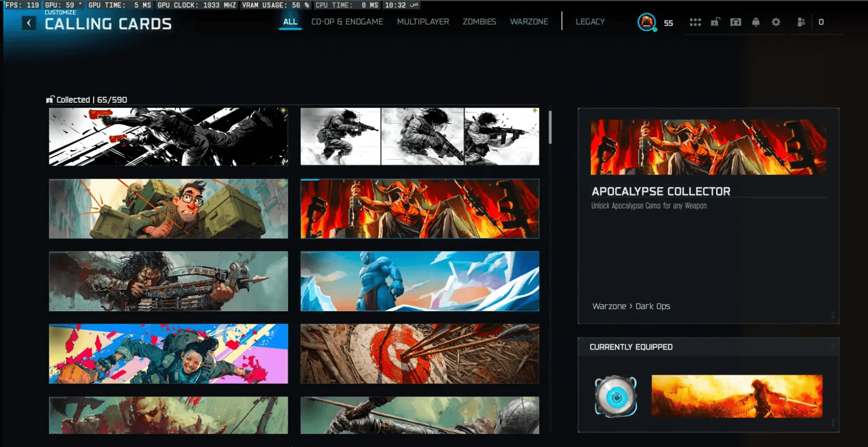Click the 'Warzone > Dark Ops' category path
Image resolution: width=868 pixels, height=447 pixels.
(631, 306)
